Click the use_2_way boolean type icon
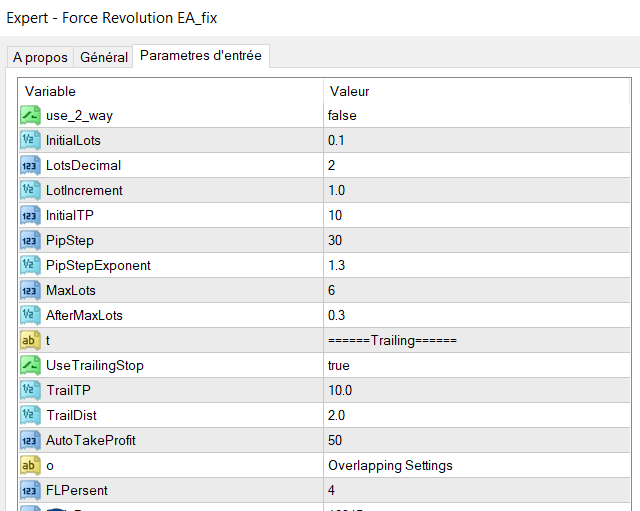The width and height of the screenshot is (640, 511). (x=29, y=115)
